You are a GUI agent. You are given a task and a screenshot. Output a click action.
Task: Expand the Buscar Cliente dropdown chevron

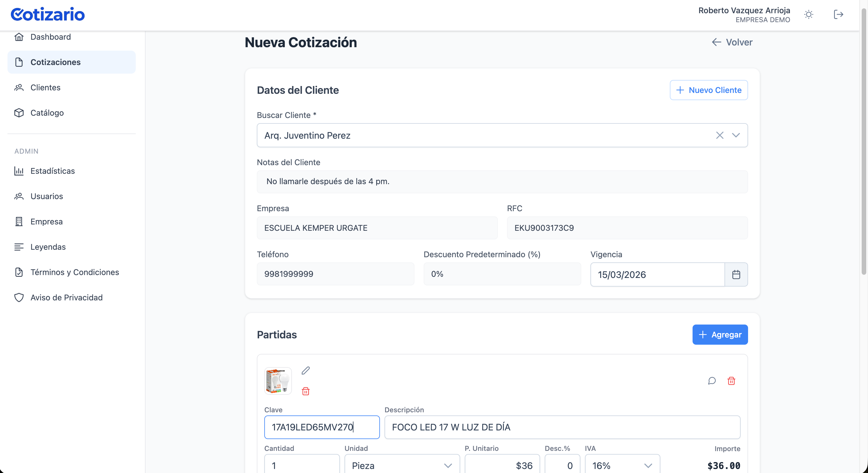pyautogui.click(x=736, y=135)
